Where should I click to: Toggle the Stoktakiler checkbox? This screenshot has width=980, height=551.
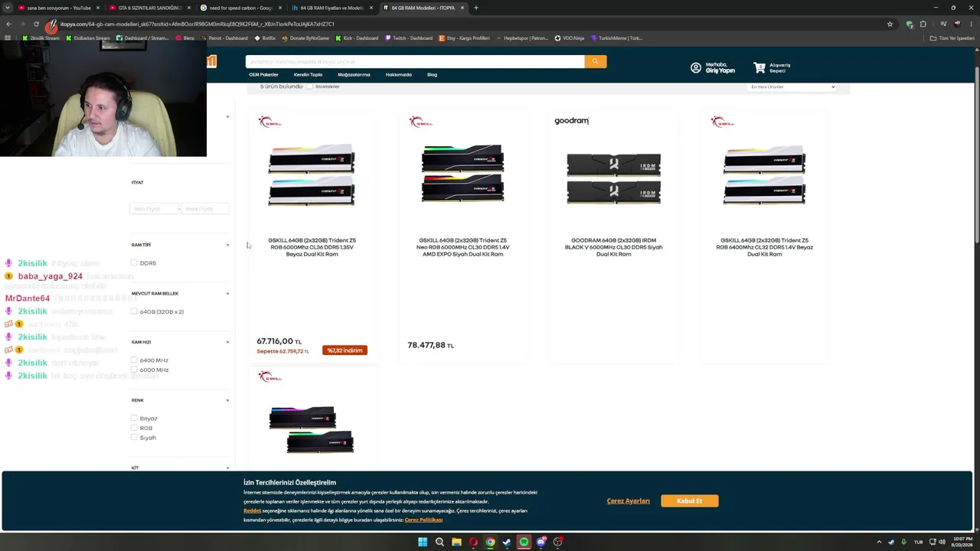click(x=309, y=86)
